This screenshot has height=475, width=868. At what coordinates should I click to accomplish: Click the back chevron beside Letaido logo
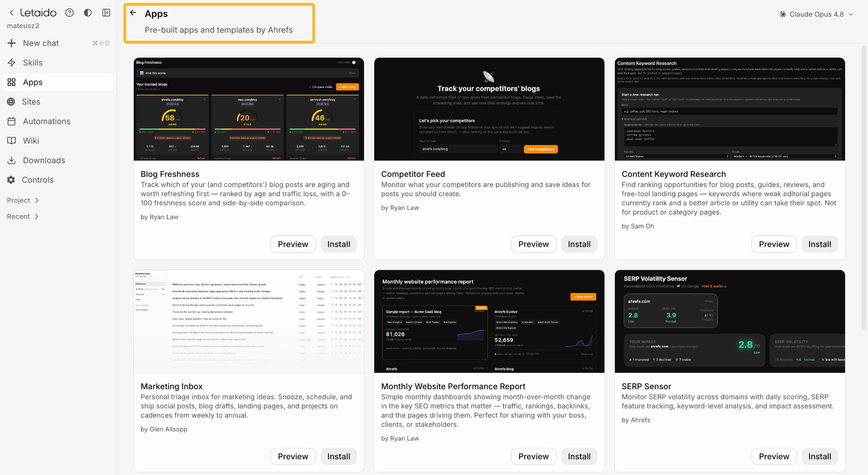(12, 13)
